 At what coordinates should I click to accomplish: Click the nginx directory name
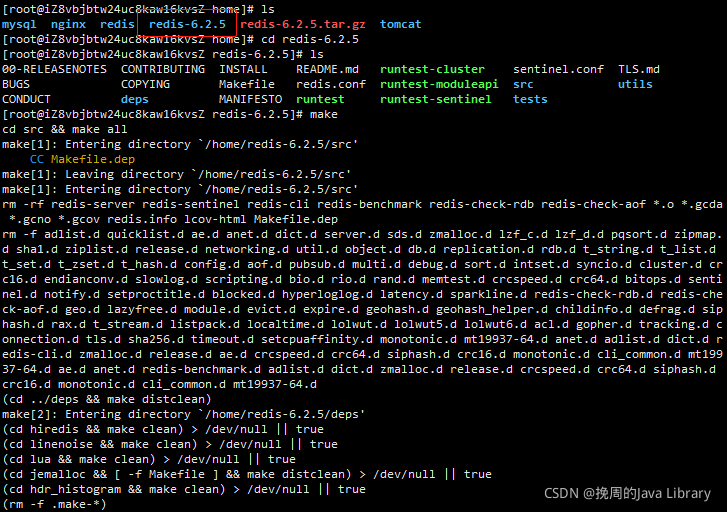pos(69,25)
